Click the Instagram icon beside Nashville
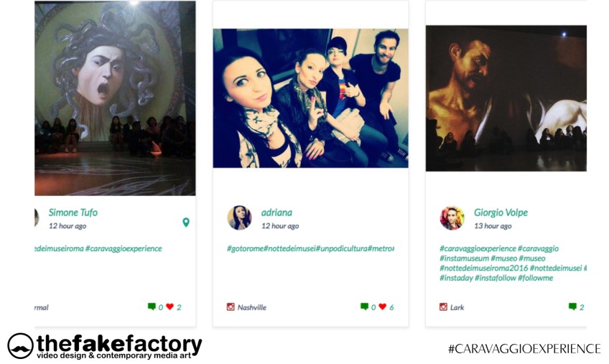609x364 pixels. pos(231,307)
